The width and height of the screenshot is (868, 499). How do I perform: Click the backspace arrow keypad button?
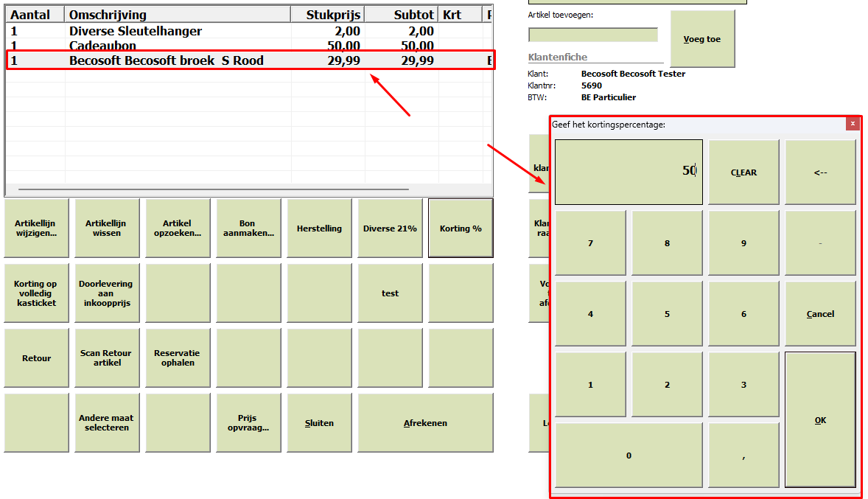point(820,172)
